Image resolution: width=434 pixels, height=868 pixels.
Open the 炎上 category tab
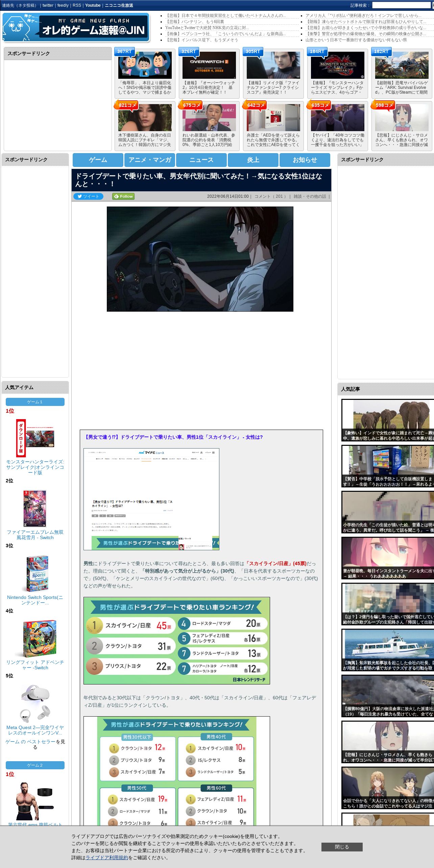coord(253,160)
